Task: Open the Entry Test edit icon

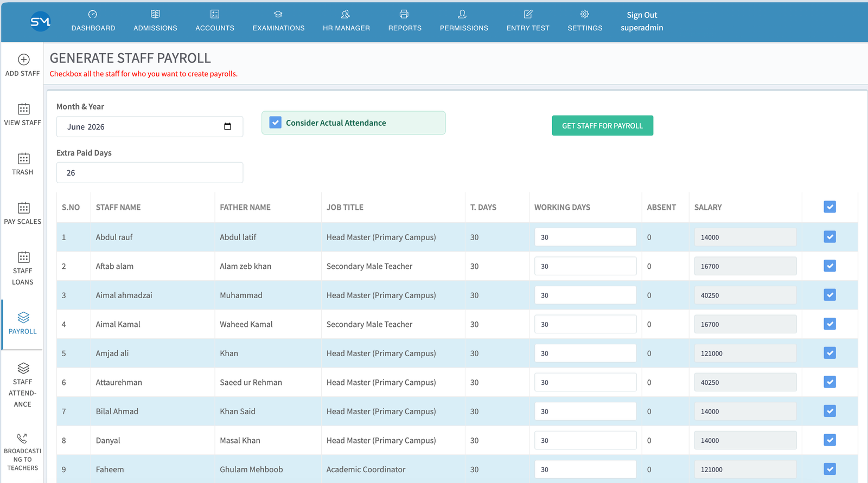Action: (x=528, y=14)
